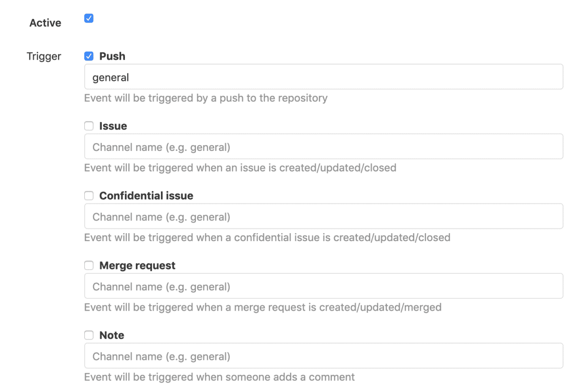
Task: Disable the Push trigger
Action: (x=89, y=55)
